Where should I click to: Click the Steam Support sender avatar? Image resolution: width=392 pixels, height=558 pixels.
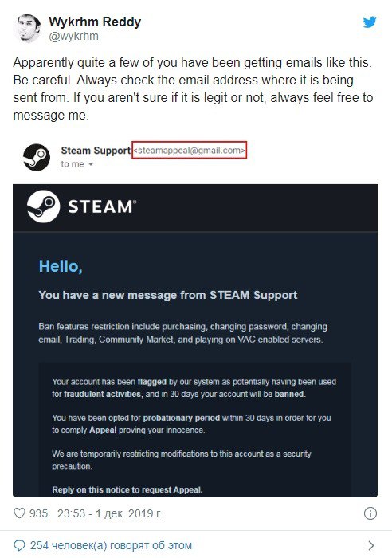click(x=37, y=157)
